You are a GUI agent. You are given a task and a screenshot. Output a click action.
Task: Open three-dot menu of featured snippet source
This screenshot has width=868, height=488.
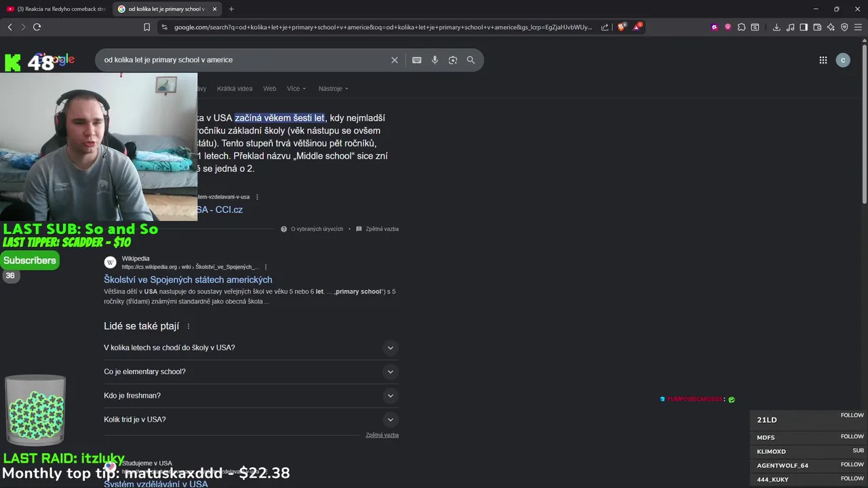pyautogui.click(x=257, y=197)
